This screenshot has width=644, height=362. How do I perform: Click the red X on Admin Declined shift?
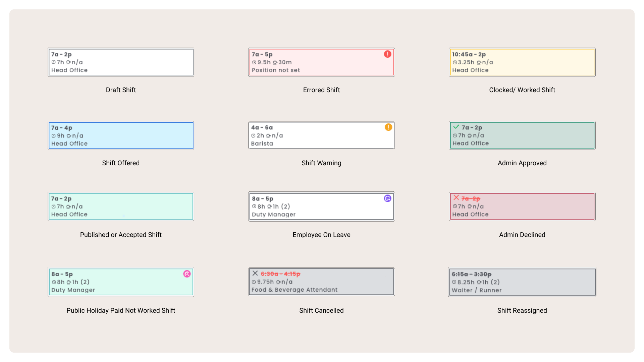tap(456, 197)
